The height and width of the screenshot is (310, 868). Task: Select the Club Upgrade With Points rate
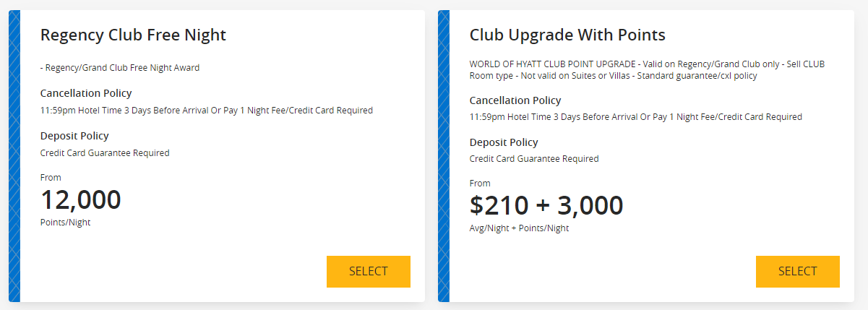click(x=798, y=272)
